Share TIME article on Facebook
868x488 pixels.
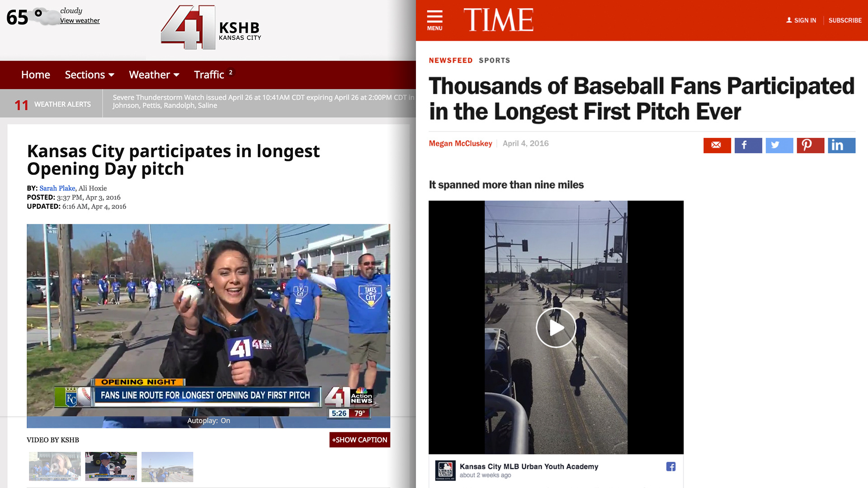click(x=748, y=145)
